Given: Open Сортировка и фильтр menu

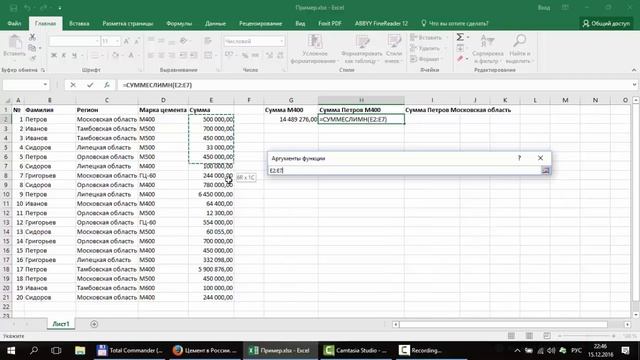Looking at the screenshot, I should tap(488, 49).
